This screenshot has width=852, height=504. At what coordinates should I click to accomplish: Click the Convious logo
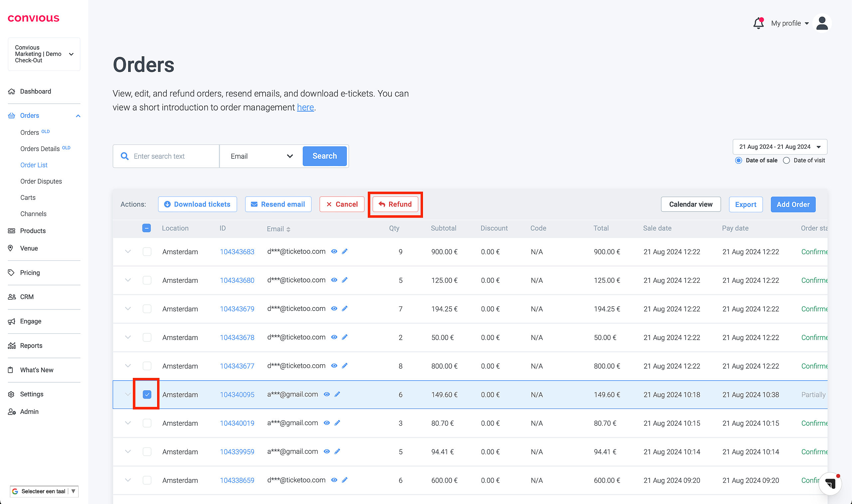[33, 18]
